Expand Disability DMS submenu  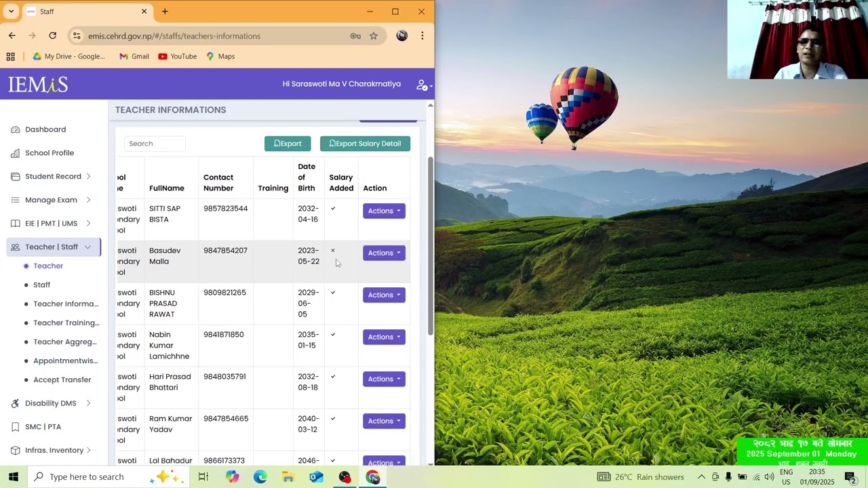(88, 403)
